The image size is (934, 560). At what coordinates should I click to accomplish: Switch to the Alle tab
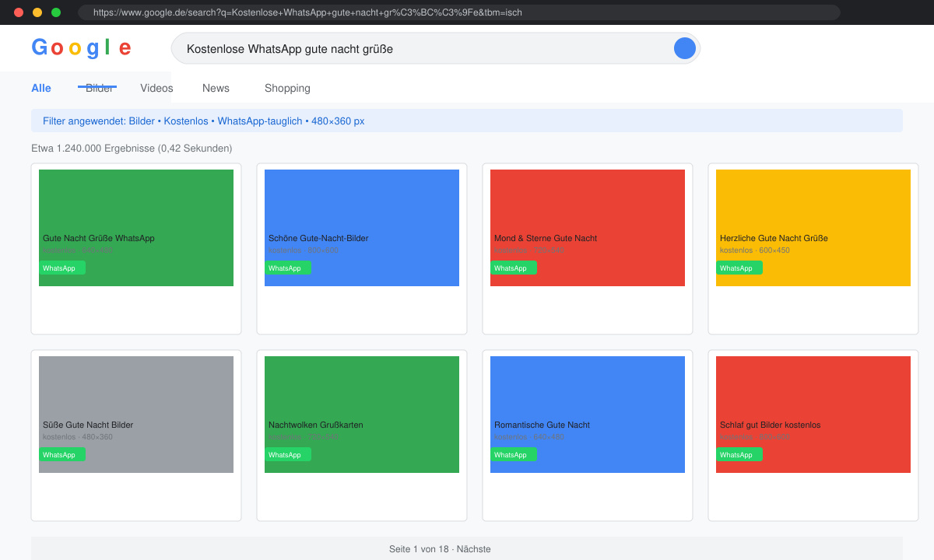[x=41, y=88]
